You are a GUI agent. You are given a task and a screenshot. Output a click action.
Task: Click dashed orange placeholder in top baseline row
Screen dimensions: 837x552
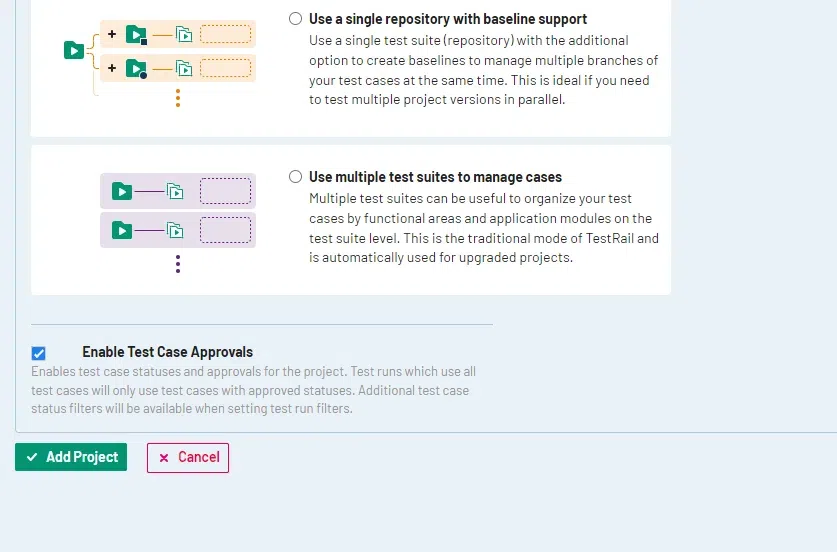pyautogui.click(x=225, y=35)
